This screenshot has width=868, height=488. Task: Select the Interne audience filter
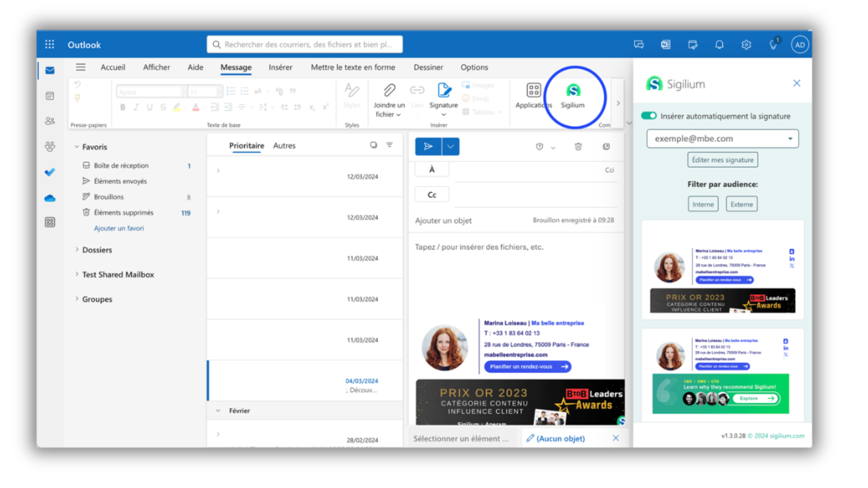(703, 204)
